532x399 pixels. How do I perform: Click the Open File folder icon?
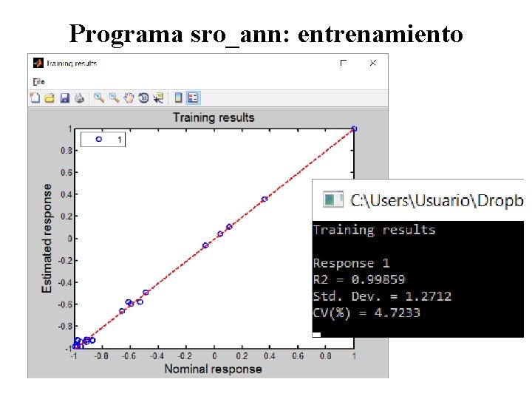[x=50, y=98]
